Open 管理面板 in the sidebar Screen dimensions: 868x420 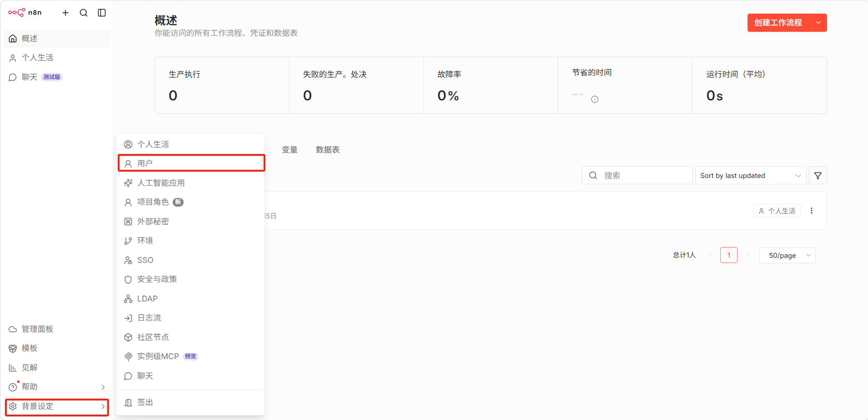click(x=57, y=329)
